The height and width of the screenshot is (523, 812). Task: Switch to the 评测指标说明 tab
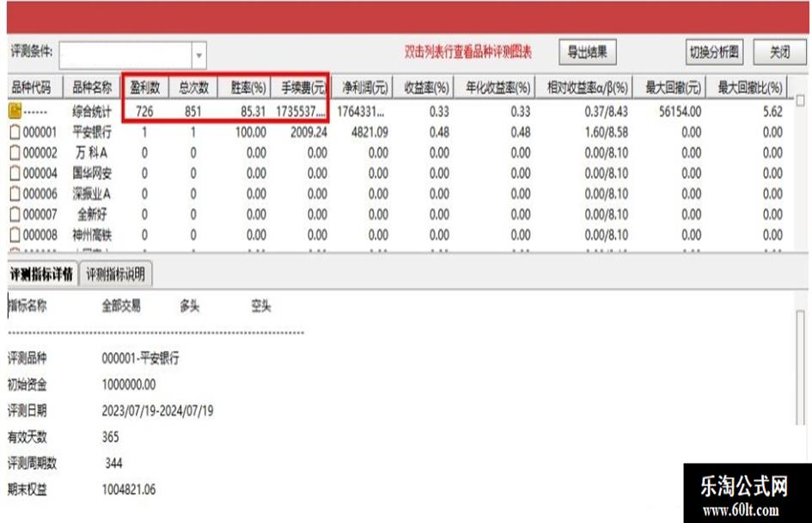[x=115, y=275]
